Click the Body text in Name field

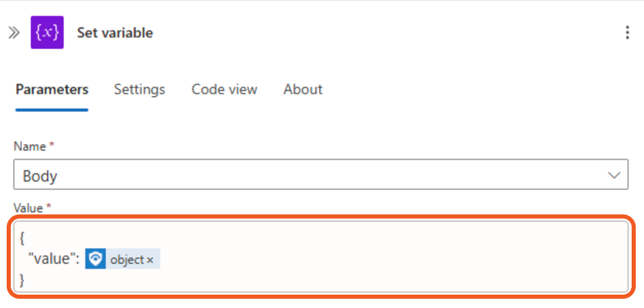tap(40, 176)
